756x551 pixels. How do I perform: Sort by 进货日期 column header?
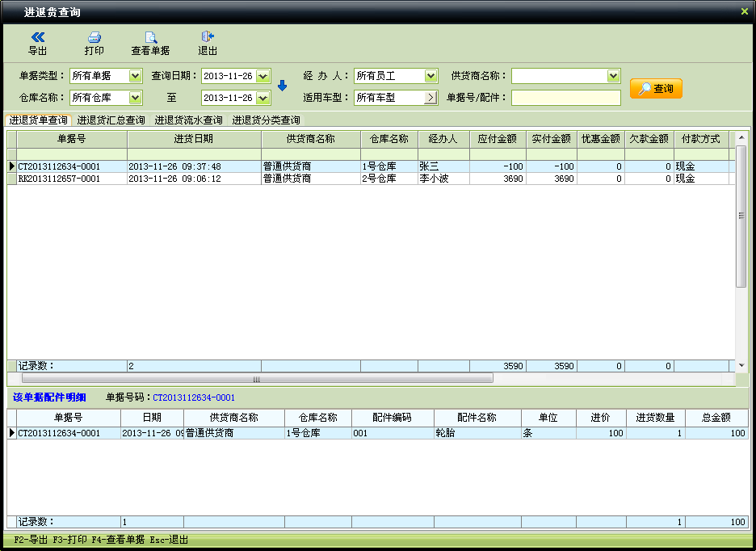(194, 139)
